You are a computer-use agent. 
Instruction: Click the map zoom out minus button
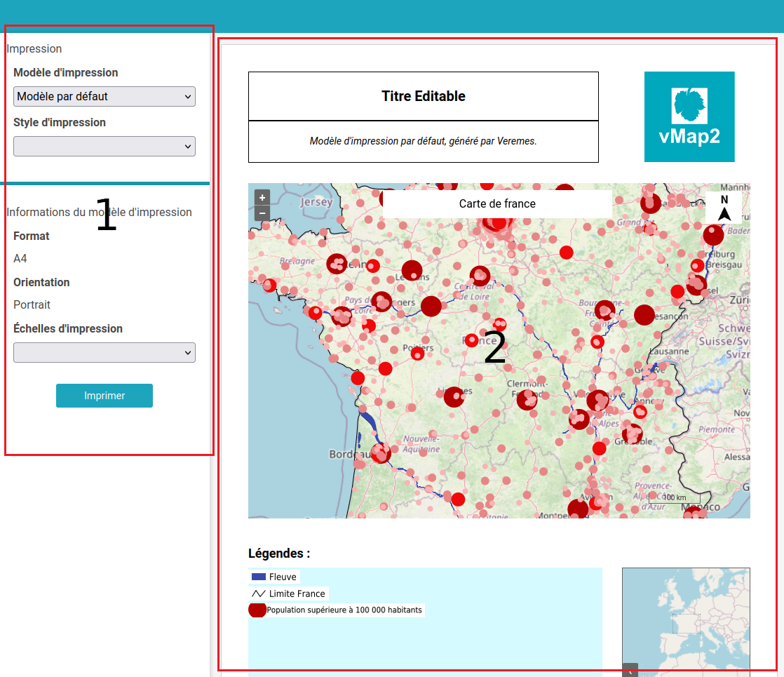262,213
